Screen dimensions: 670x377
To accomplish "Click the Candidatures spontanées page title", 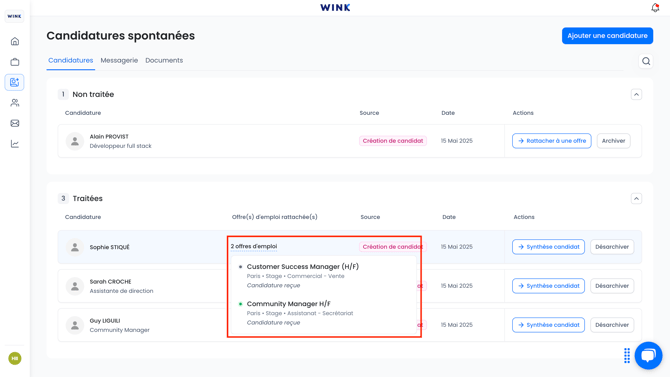I will click(120, 35).
